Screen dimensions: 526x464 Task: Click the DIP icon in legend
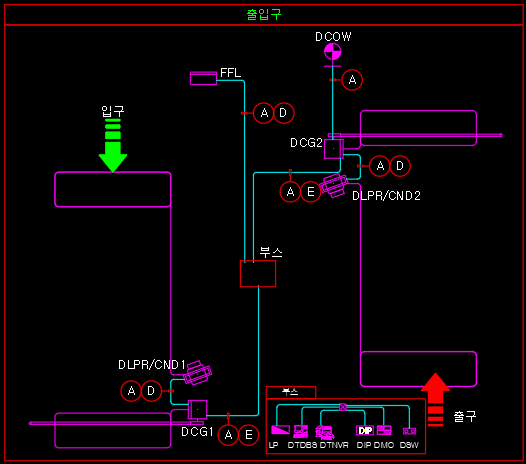pos(365,430)
